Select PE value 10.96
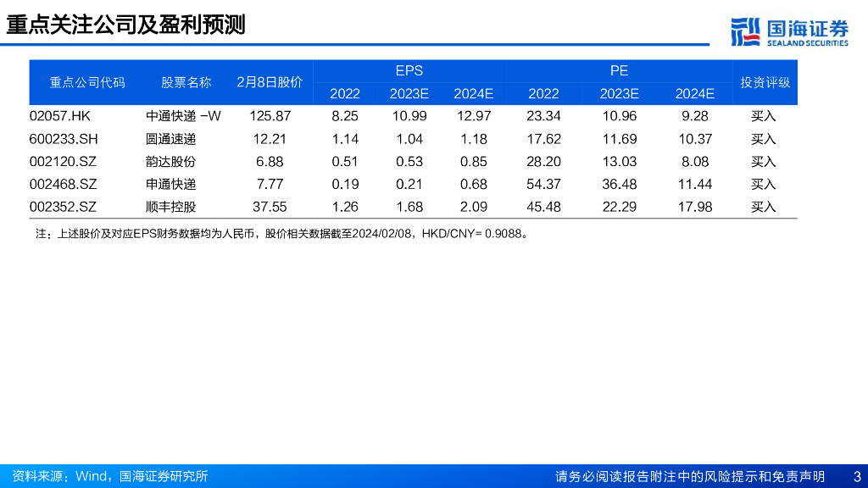The height and width of the screenshot is (488, 868). click(620, 116)
